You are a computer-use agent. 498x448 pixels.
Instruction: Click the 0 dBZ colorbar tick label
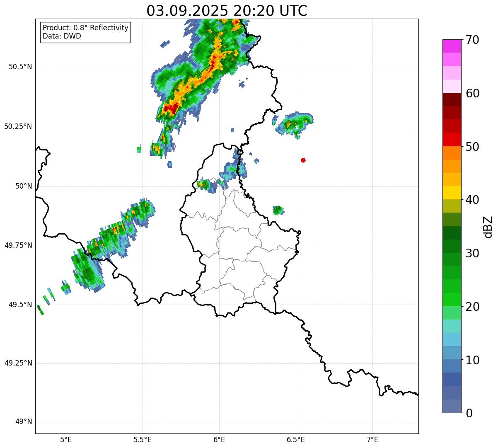(469, 413)
